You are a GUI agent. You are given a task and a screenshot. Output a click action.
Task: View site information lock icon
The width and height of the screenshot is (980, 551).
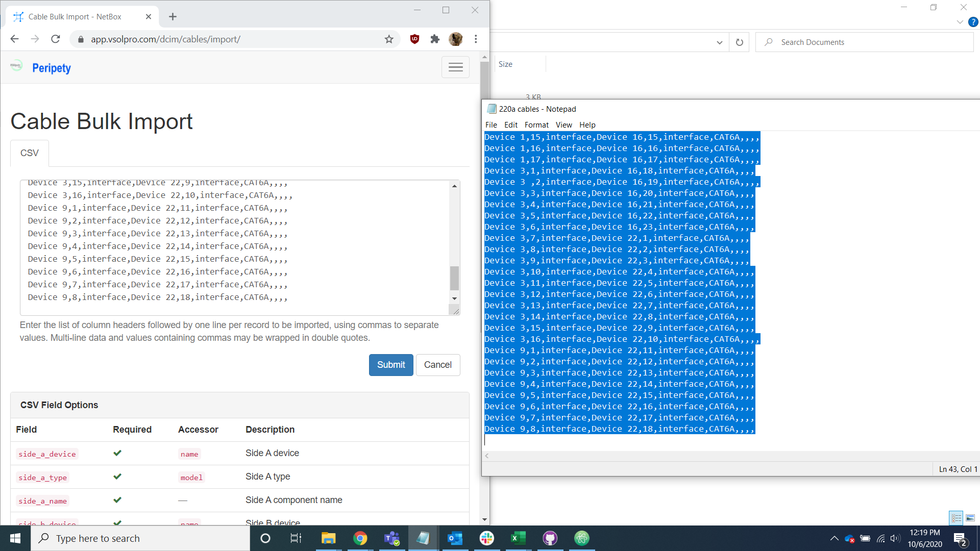80,39
